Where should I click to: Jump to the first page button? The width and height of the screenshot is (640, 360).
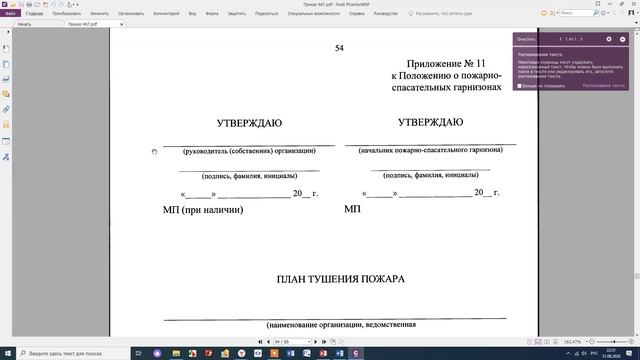click(x=260, y=342)
